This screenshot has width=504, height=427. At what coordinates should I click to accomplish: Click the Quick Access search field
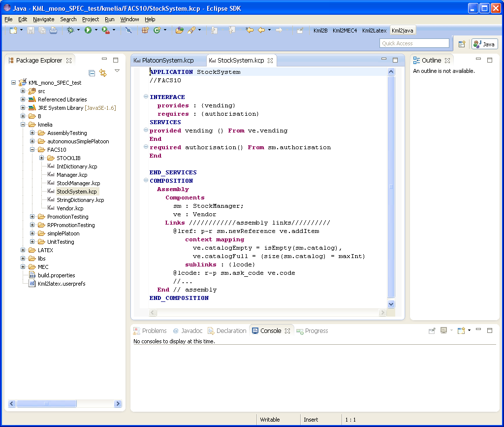click(414, 43)
